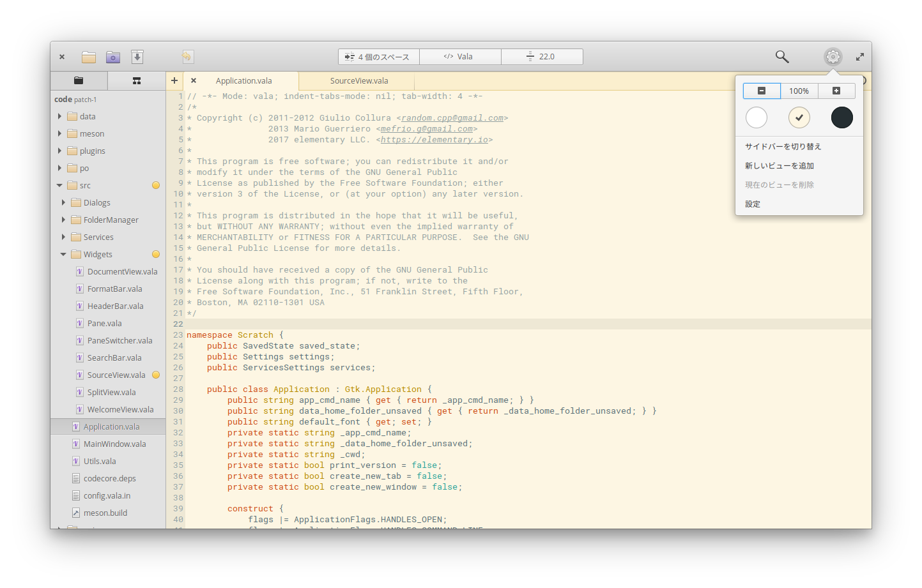Choose サイドバーを切り替え menu item
This screenshot has height=588, width=922.
(x=799, y=146)
